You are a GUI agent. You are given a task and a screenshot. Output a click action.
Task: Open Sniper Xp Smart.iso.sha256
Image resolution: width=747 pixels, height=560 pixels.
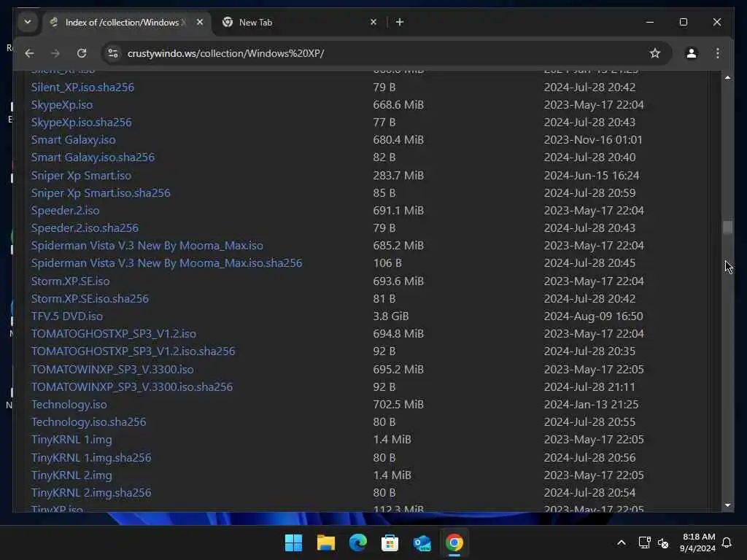click(101, 192)
